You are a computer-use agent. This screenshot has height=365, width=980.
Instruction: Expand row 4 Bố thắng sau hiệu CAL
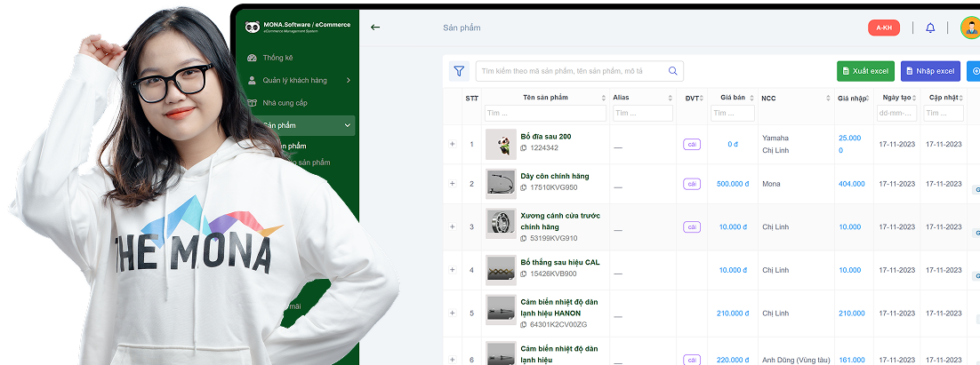coord(453,270)
